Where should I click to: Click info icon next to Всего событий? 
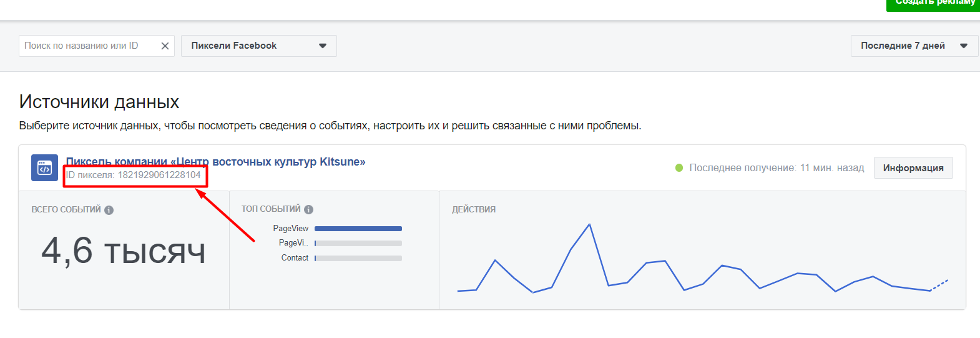109,210
